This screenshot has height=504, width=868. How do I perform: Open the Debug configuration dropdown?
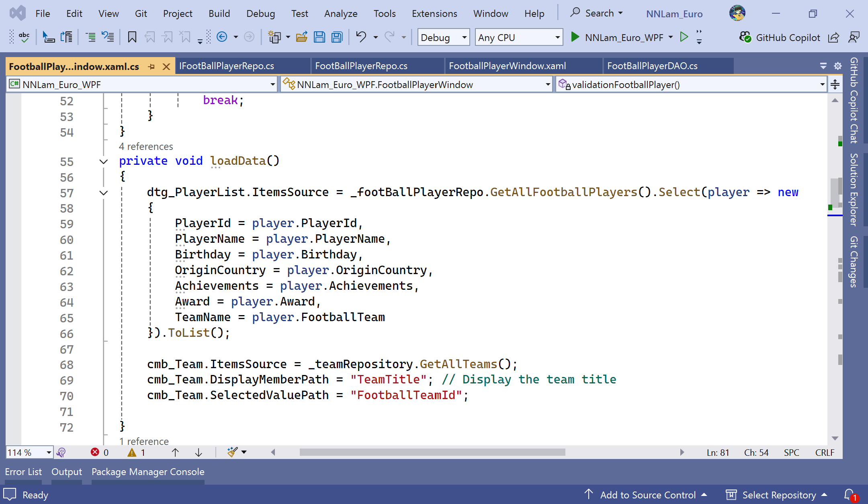click(x=444, y=37)
